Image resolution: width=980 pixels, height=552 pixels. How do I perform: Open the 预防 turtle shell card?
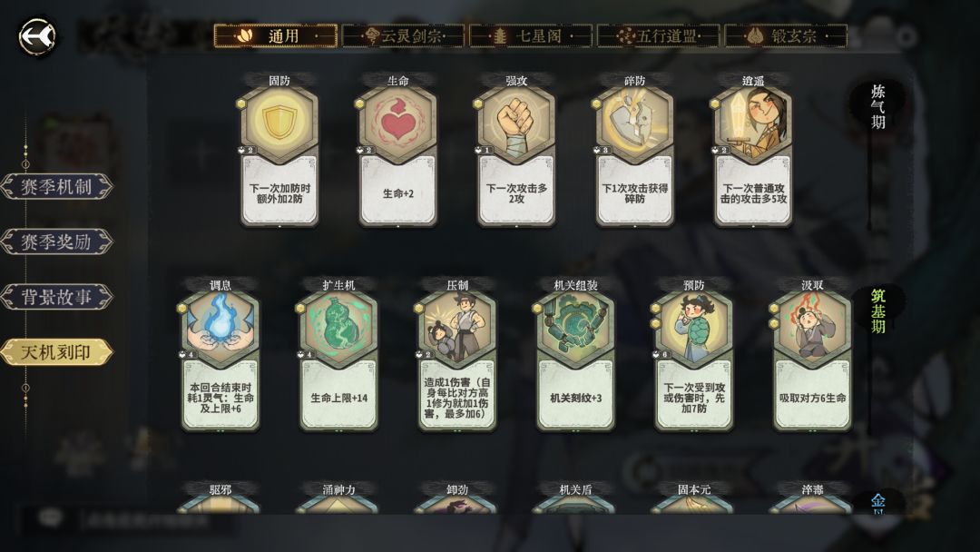(x=694, y=354)
